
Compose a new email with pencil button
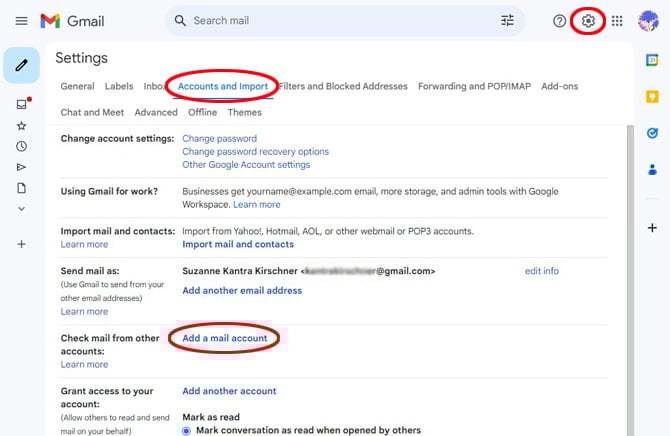[22, 65]
